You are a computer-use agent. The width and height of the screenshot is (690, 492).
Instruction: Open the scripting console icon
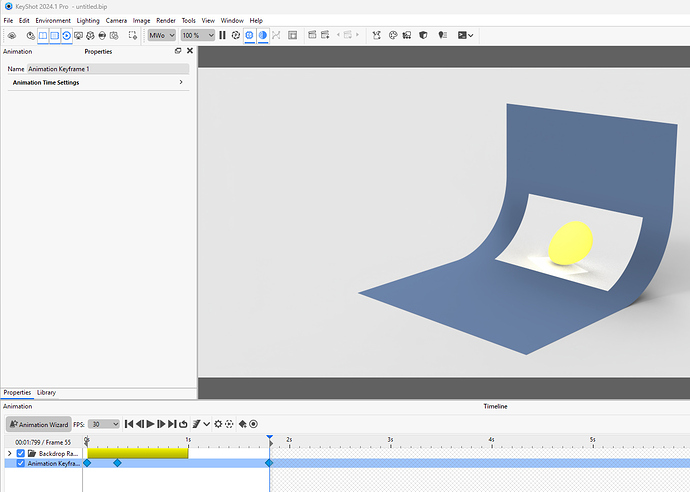[462, 35]
